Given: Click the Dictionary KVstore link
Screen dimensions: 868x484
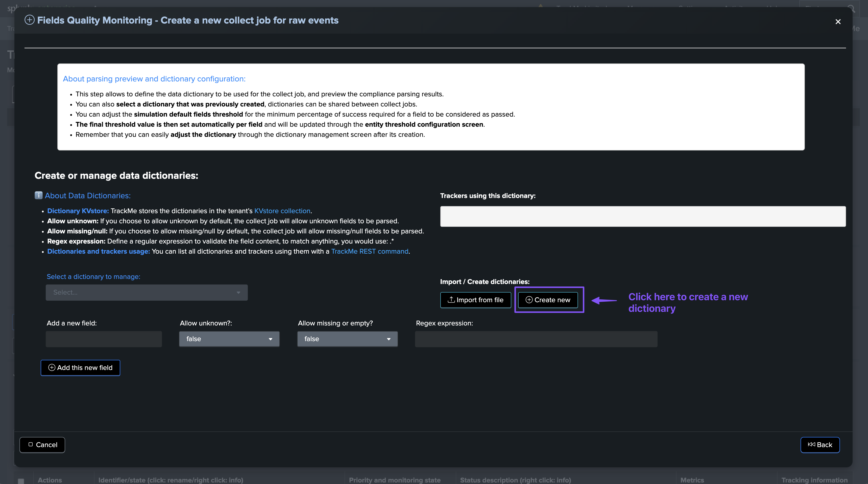Looking at the screenshot, I should click(78, 211).
